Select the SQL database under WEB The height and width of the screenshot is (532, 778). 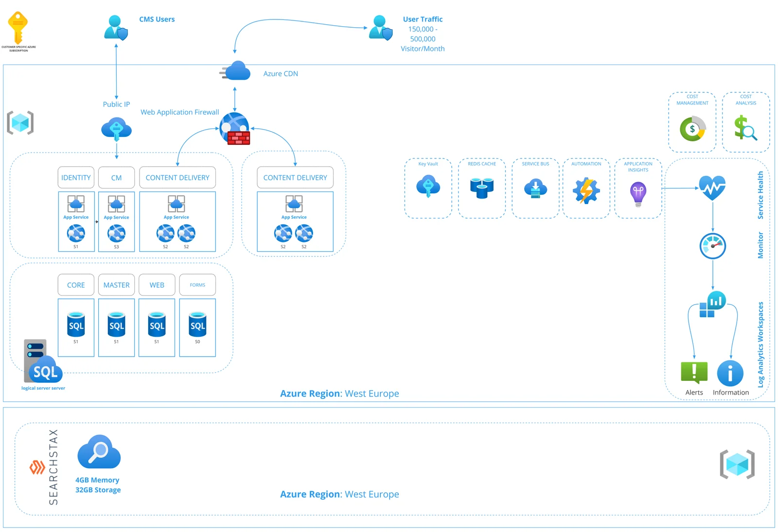click(157, 325)
